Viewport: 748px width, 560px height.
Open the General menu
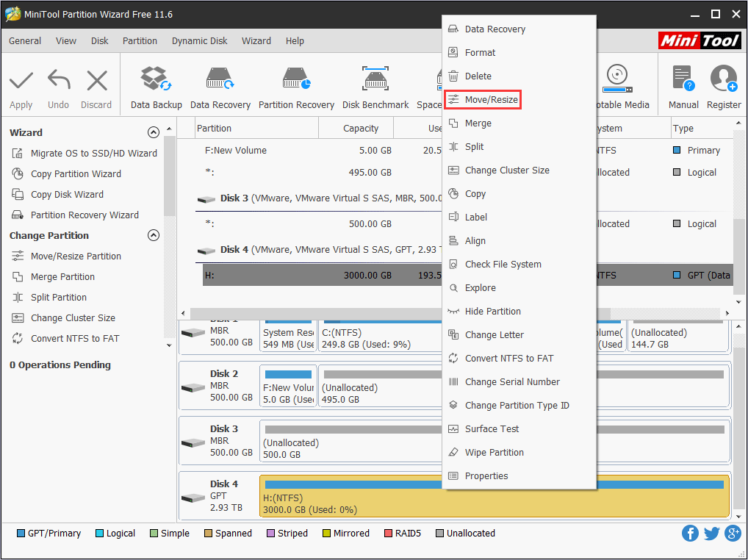tap(25, 41)
